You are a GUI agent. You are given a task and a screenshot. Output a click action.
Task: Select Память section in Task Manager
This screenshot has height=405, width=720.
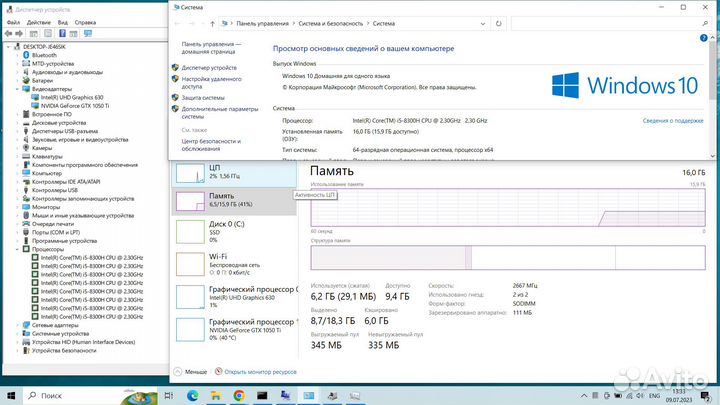(234, 201)
